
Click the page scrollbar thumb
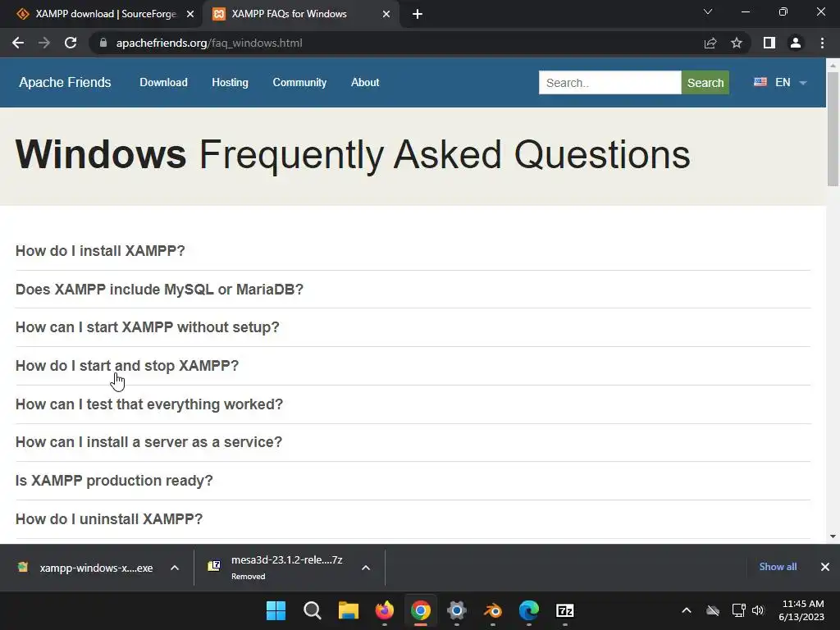point(833,129)
